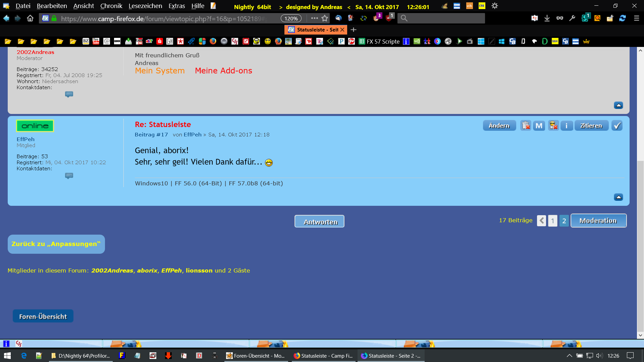Click the 120% zoom level indicator

click(291, 18)
